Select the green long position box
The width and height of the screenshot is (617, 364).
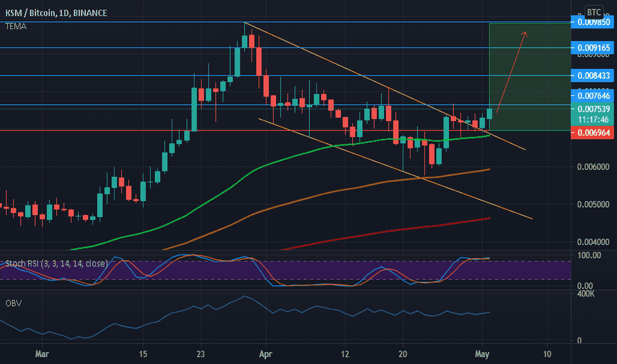[x=530, y=77]
